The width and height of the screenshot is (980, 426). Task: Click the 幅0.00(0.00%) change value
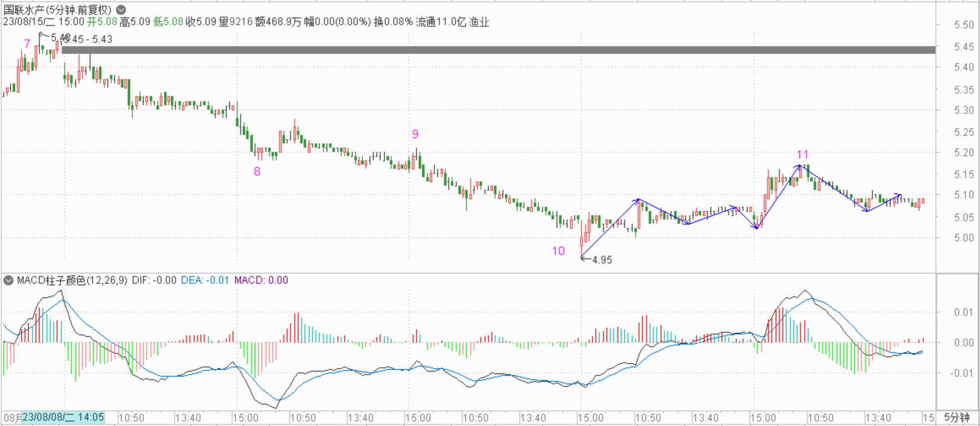[337, 22]
